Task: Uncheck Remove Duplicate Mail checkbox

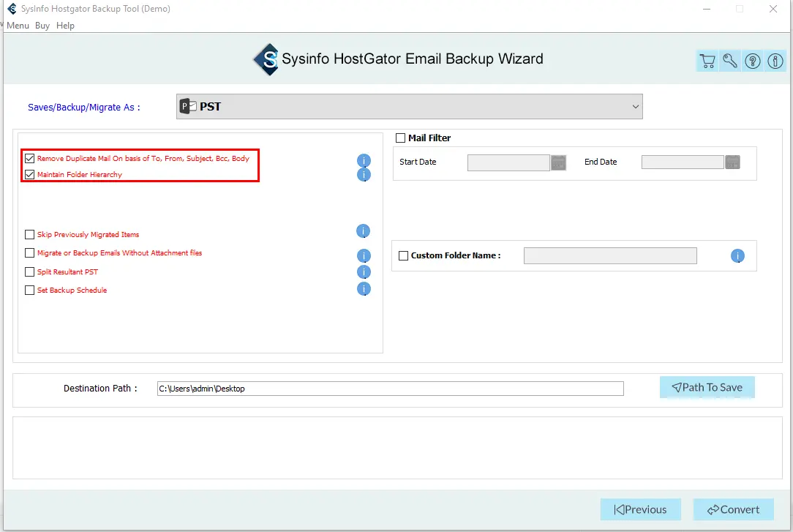Action: (29, 158)
